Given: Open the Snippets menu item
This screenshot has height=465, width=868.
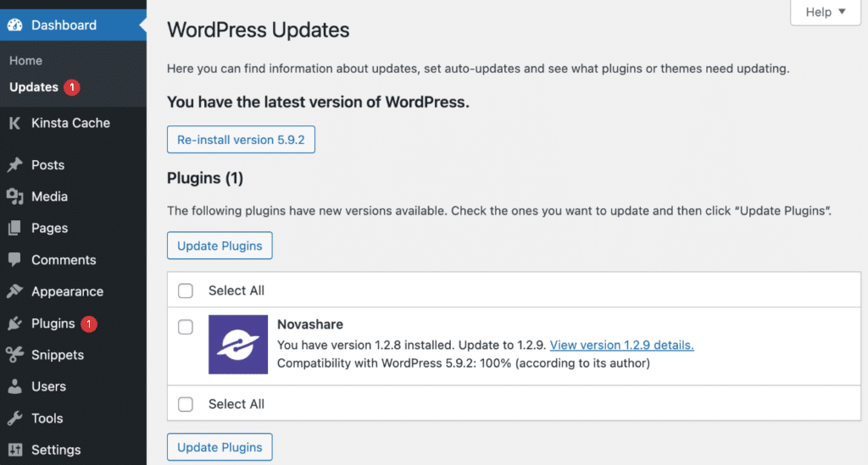Looking at the screenshot, I should click(x=73, y=354).
